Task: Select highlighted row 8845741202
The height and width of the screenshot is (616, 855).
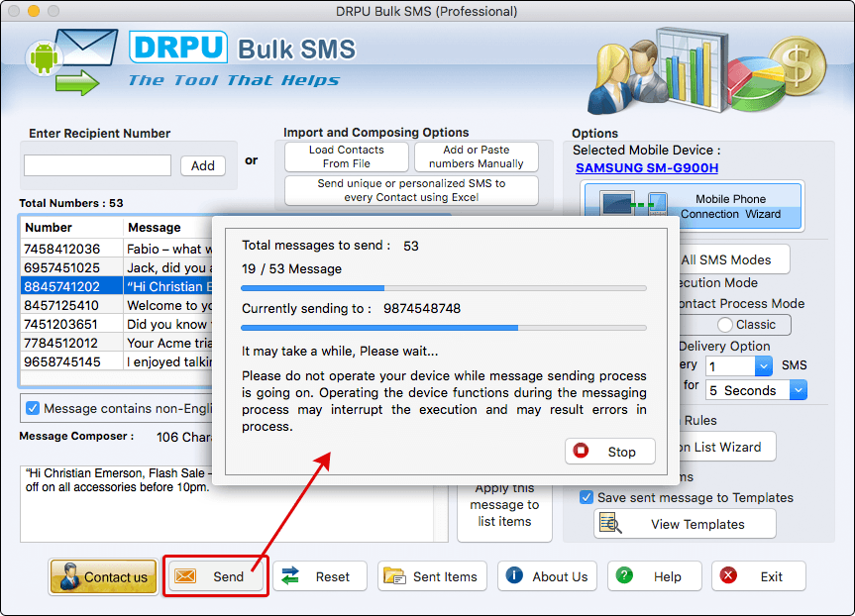Action: pos(117,286)
